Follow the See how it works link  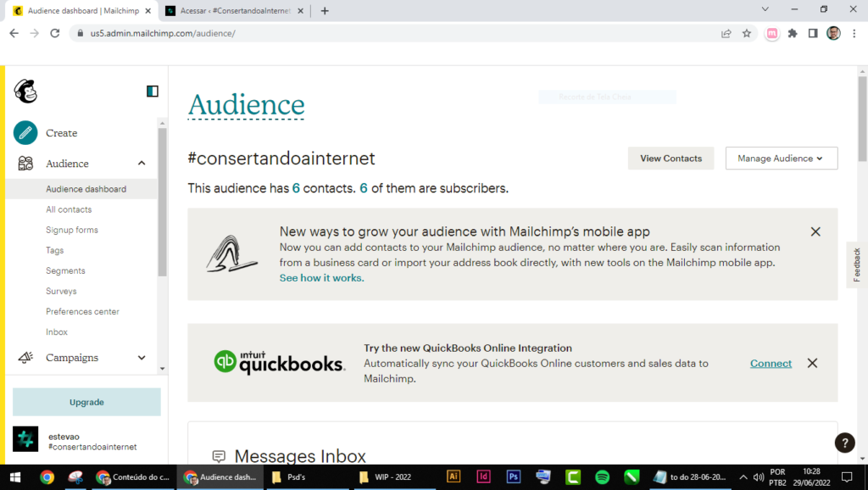(x=321, y=278)
